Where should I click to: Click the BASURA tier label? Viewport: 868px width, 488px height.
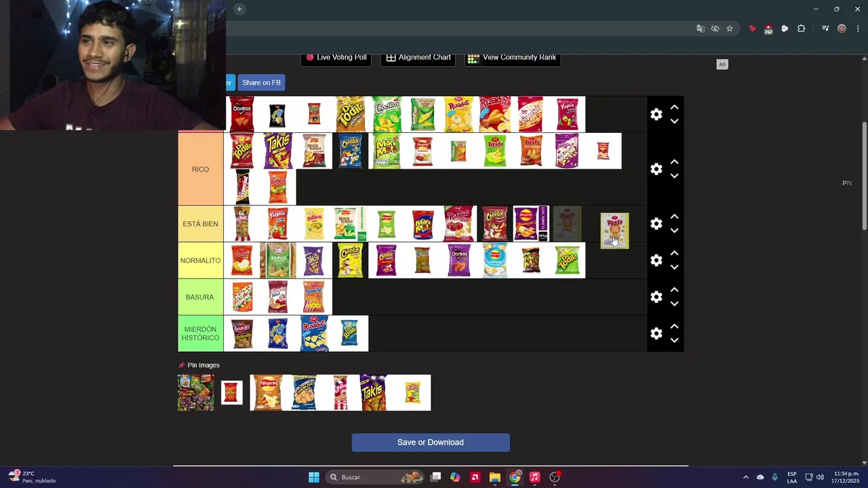(x=200, y=297)
